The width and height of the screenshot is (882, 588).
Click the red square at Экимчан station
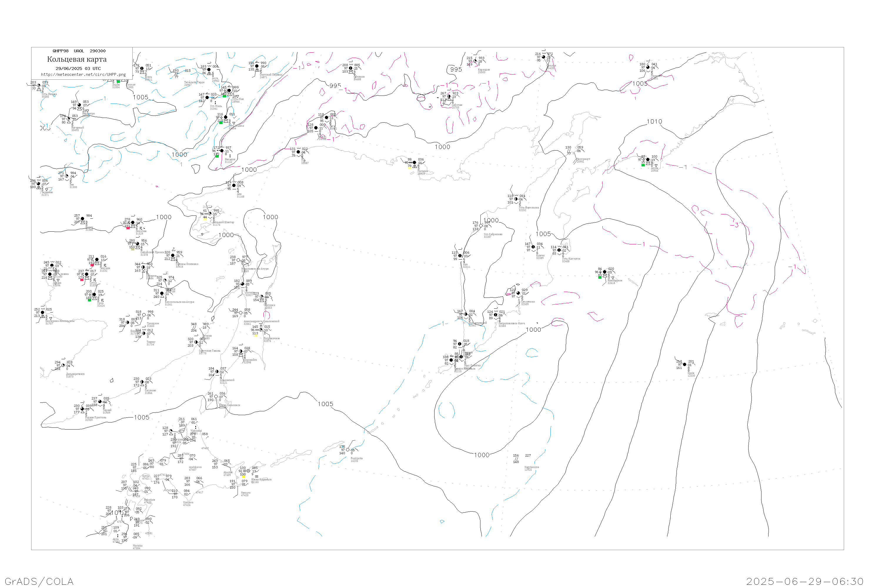128,228
